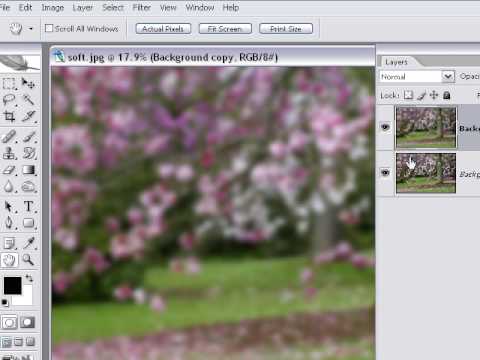Select the Horizontal Type tool

(x=29, y=206)
